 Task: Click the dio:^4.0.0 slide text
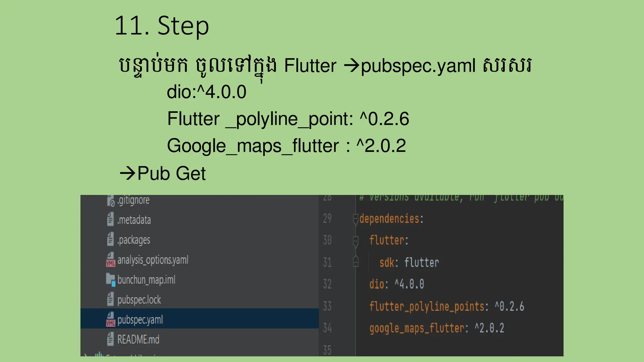206,92
